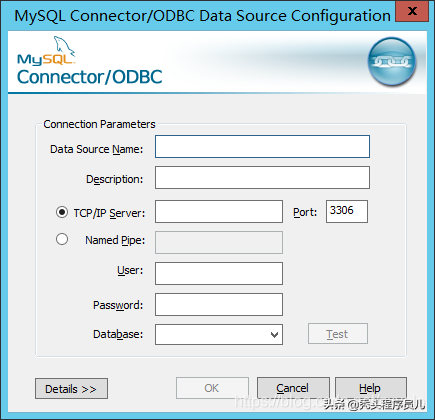435x420 pixels.
Task: Click the Connection Parameters group label
Action: click(99, 124)
